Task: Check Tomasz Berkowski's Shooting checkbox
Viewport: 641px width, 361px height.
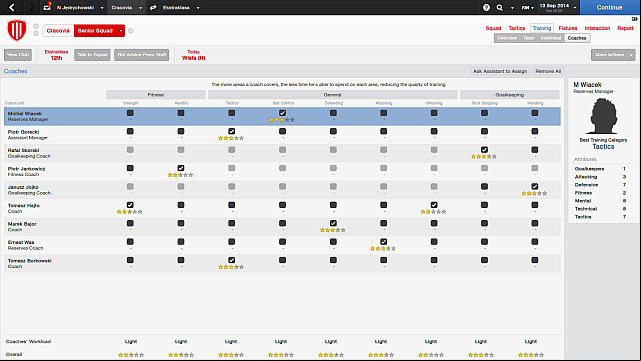Action: pos(434,260)
